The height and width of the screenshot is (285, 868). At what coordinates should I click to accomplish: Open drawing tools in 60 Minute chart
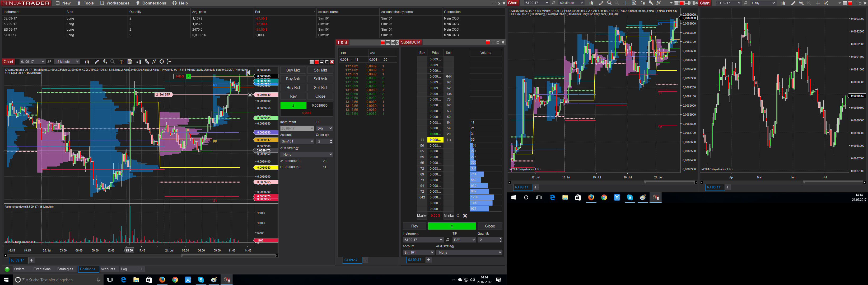601,3
